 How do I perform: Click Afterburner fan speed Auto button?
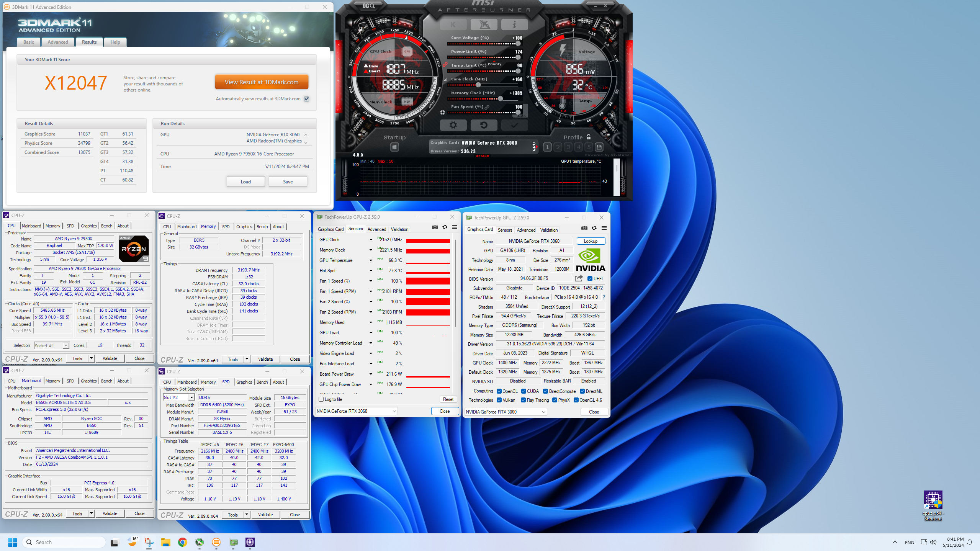522,116
